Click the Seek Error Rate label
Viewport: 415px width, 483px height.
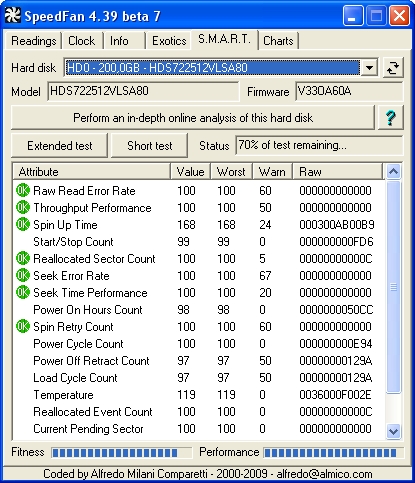click(71, 276)
